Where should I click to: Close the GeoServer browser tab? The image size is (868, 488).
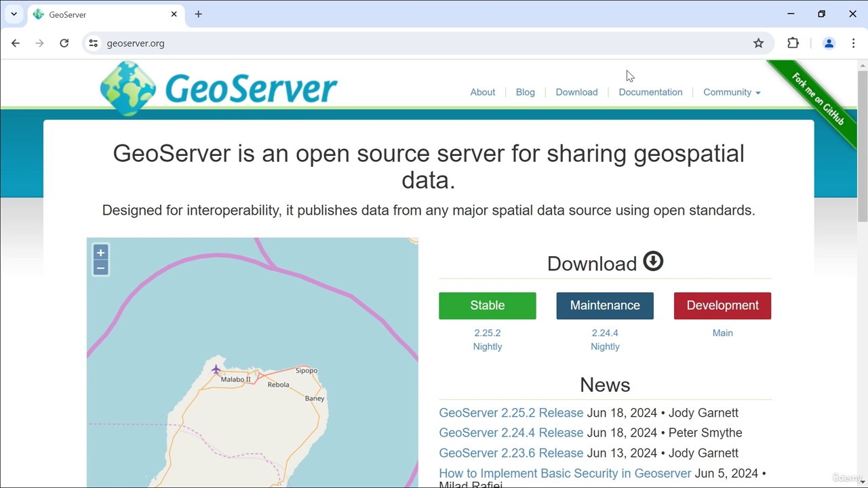pos(174,14)
